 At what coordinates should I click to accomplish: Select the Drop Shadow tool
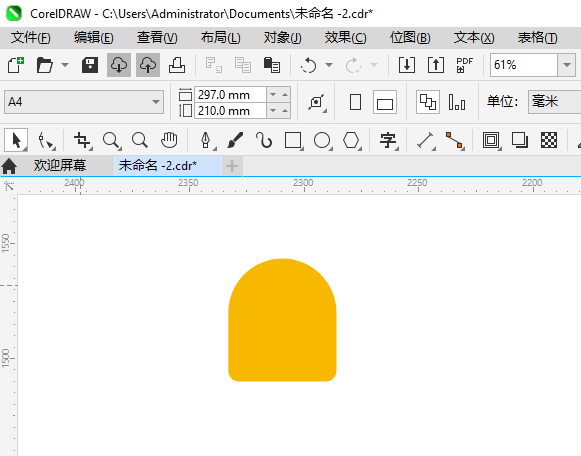[x=519, y=140]
